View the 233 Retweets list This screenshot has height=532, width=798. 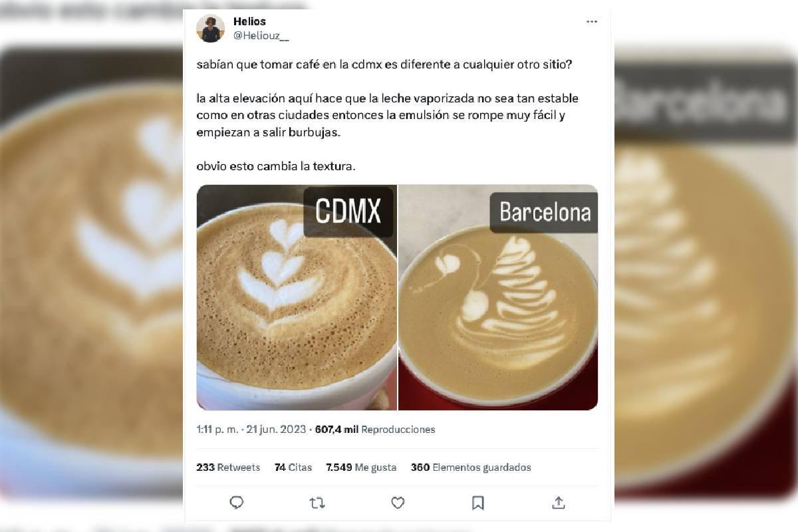(228, 467)
